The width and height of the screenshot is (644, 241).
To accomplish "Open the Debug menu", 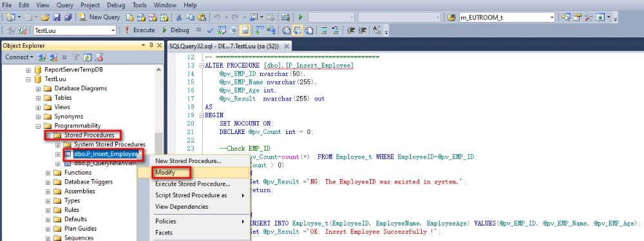I will point(116,5).
